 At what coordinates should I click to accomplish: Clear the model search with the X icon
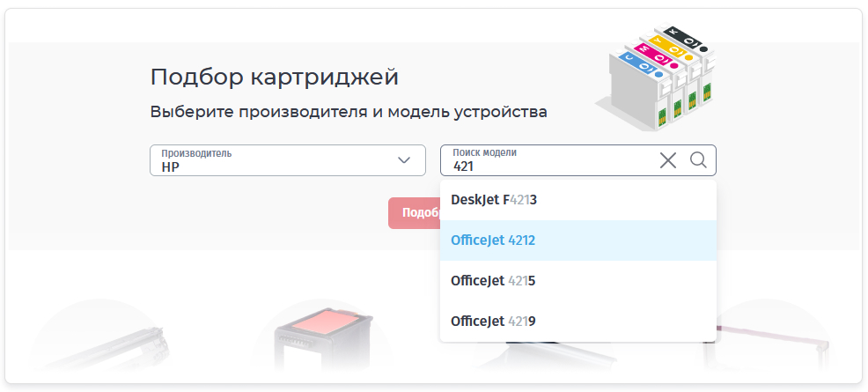pos(668,160)
